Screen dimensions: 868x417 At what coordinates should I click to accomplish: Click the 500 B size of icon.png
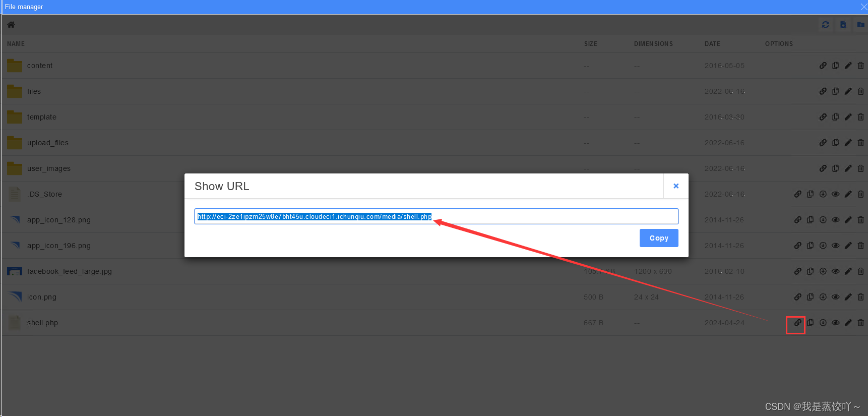593,297
